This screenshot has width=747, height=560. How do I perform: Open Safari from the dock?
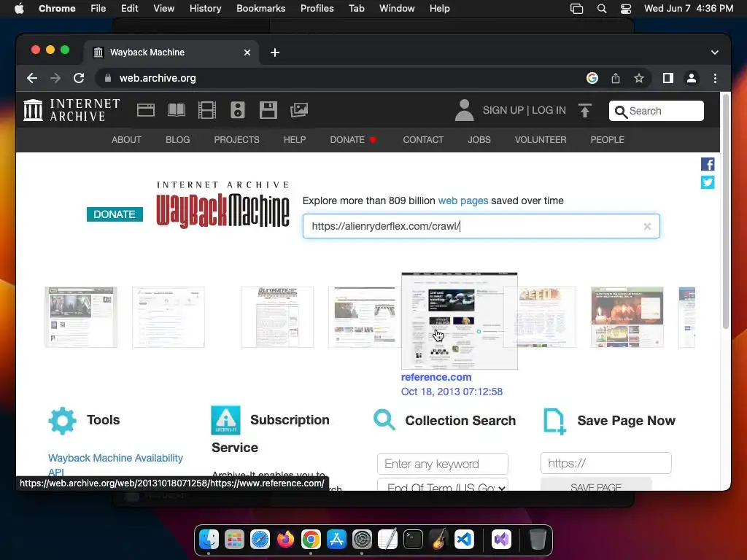pos(260,540)
